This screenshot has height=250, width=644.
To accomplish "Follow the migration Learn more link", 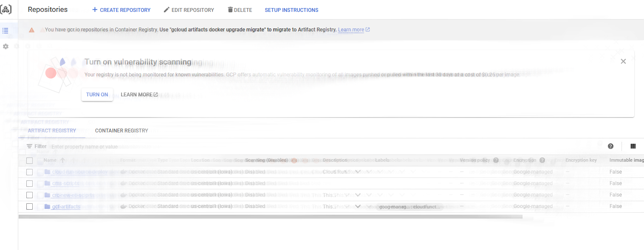I will [354, 30].
